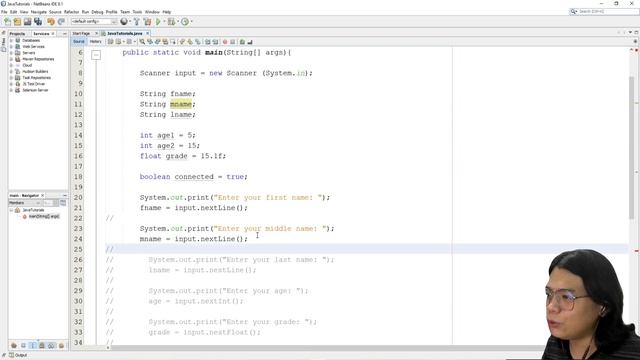This screenshot has height=360, width=640.
Task: Toggle show non-public members filter in Navigator
Action: click(42, 346)
